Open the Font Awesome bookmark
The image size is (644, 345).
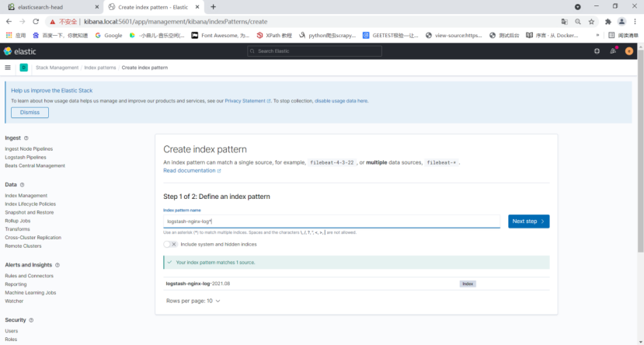coord(221,36)
